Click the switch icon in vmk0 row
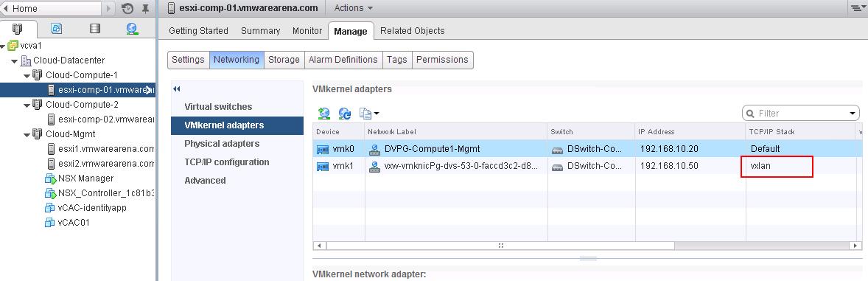Screen dimensions: 868x281 [558, 150]
